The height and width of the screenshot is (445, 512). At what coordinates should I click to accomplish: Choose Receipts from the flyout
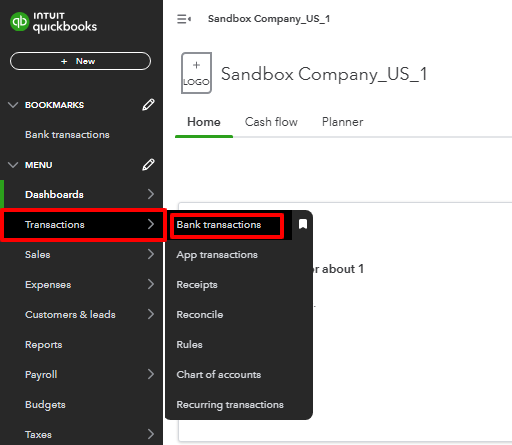click(197, 285)
